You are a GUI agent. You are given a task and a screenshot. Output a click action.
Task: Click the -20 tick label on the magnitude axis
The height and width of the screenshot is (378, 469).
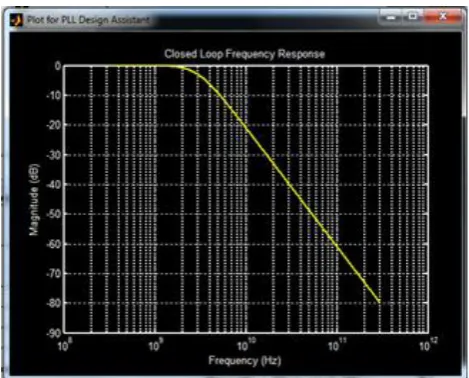[x=53, y=125]
